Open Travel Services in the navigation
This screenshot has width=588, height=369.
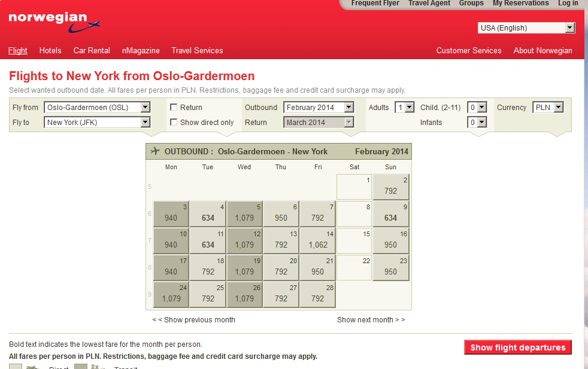pos(197,50)
